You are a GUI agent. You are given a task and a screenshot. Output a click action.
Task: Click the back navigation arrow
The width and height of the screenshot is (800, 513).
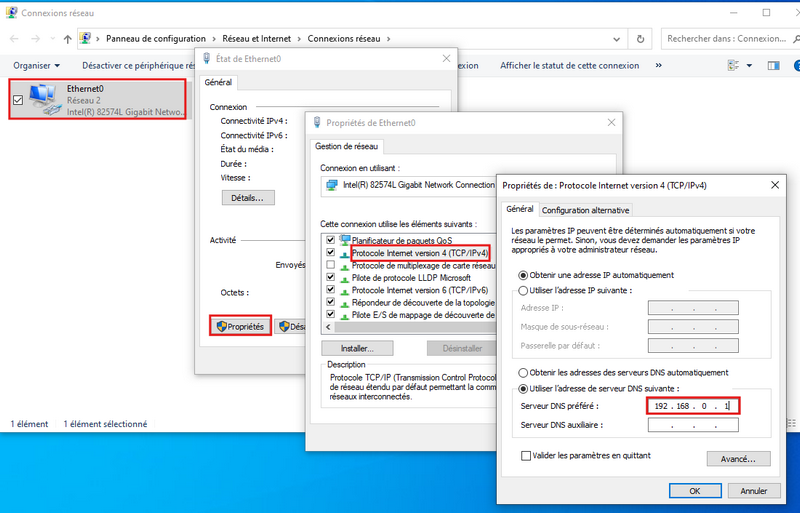click(x=11, y=39)
